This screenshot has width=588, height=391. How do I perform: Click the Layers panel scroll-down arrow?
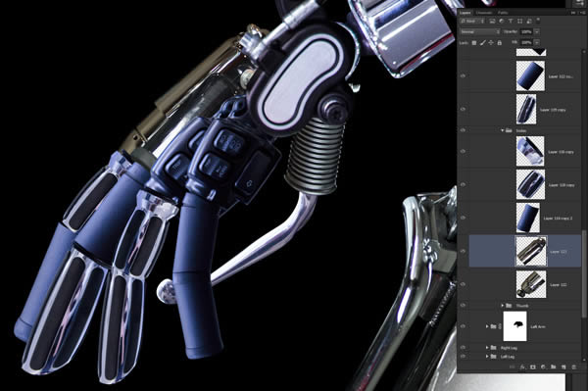[584, 360]
